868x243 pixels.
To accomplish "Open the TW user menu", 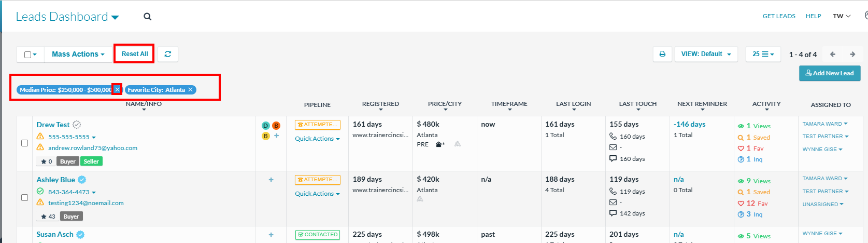I will point(842,16).
